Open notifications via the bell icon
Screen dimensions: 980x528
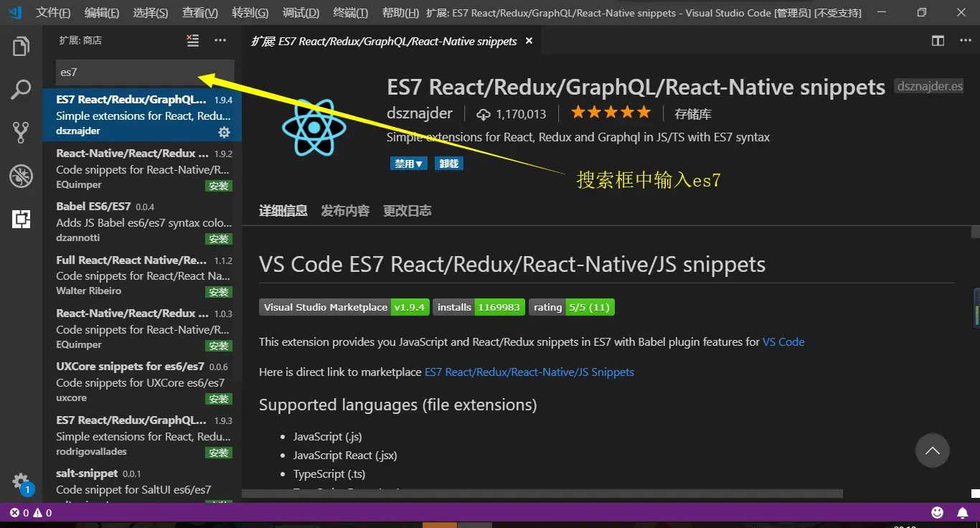click(962, 512)
